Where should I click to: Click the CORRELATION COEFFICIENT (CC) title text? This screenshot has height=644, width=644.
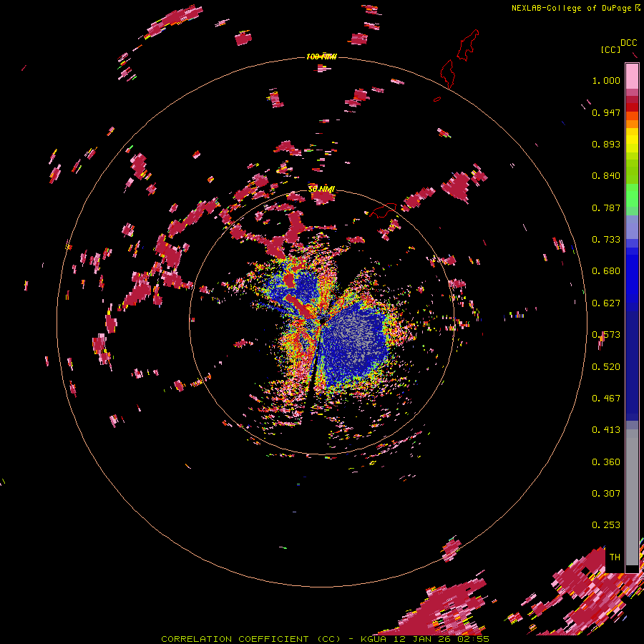[x=251, y=639]
